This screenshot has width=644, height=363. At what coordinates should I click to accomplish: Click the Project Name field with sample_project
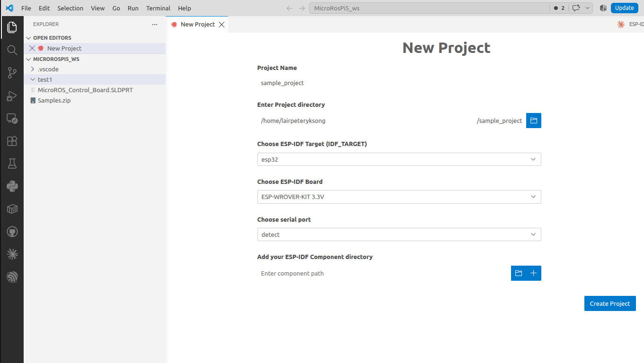tap(399, 83)
